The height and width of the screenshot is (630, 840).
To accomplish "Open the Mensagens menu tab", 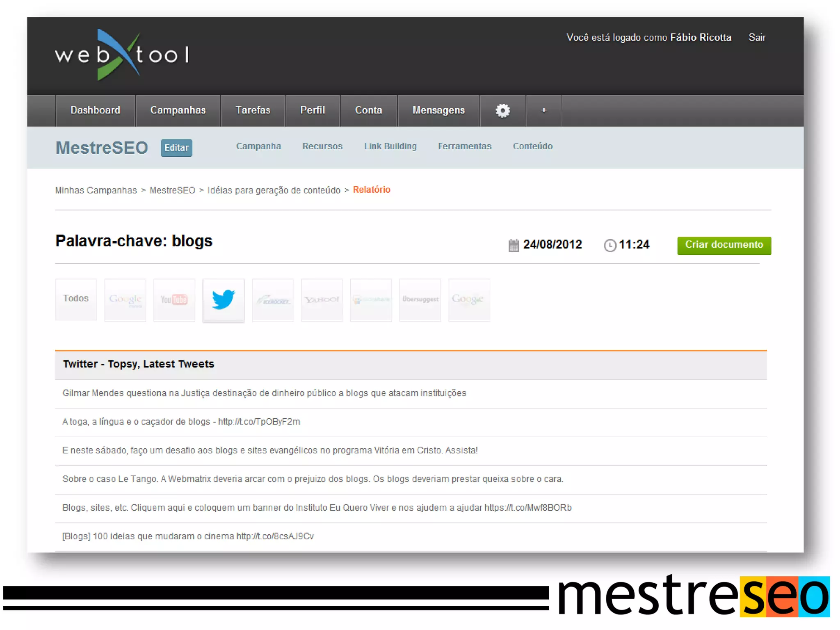I will [438, 110].
